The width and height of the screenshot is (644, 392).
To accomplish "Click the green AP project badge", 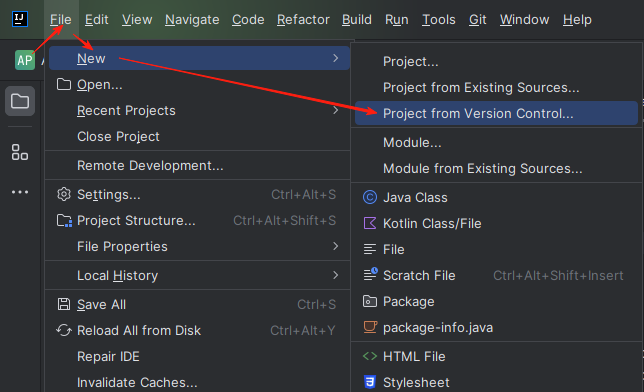I will [x=25, y=60].
